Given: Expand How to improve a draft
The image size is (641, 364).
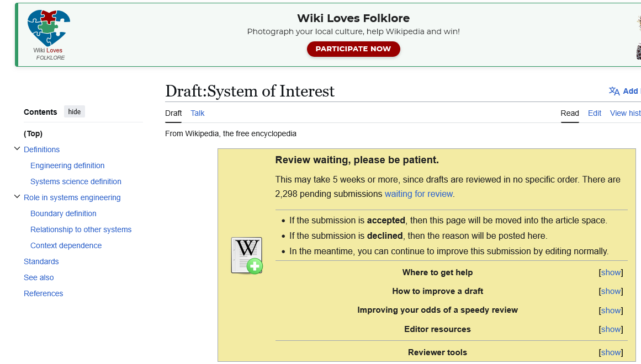Looking at the screenshot, I should (x=611, y=291).
